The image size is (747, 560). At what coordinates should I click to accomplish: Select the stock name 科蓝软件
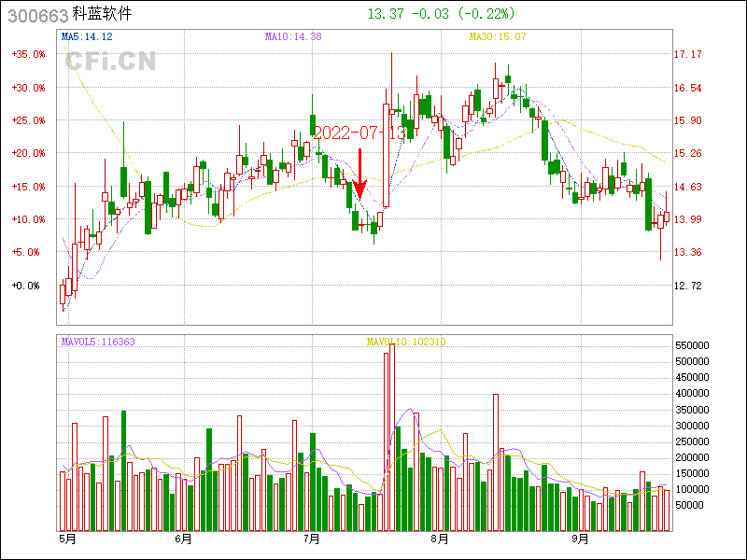pos(102,14)
